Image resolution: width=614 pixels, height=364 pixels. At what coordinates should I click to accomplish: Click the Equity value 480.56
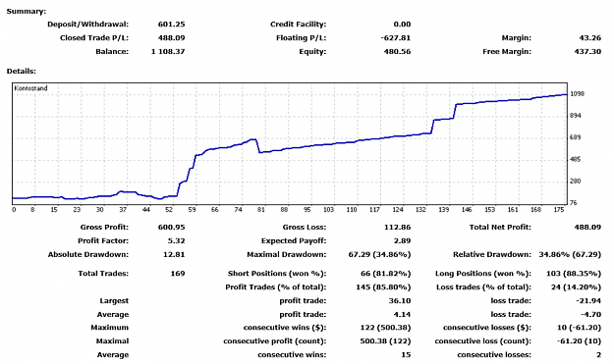pyautogui.click(x=397, y=52)
